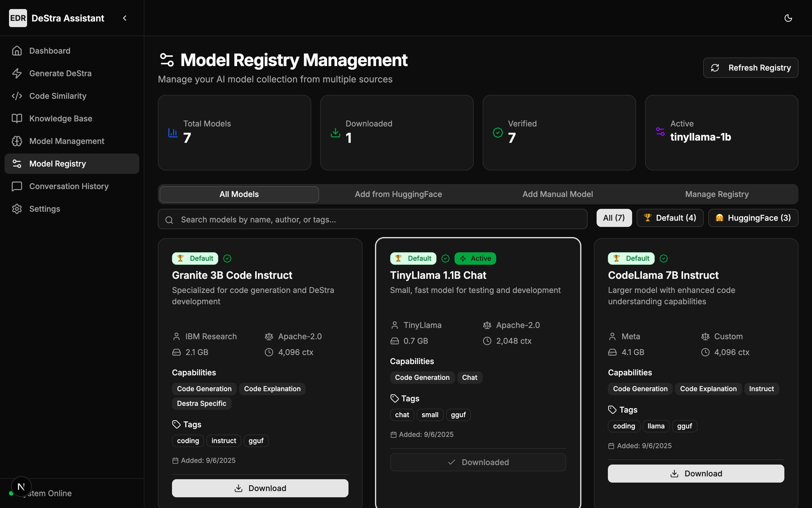Switch to Add from HuggingFace tab
The image size is (812, 508).
tap(398, 194)
